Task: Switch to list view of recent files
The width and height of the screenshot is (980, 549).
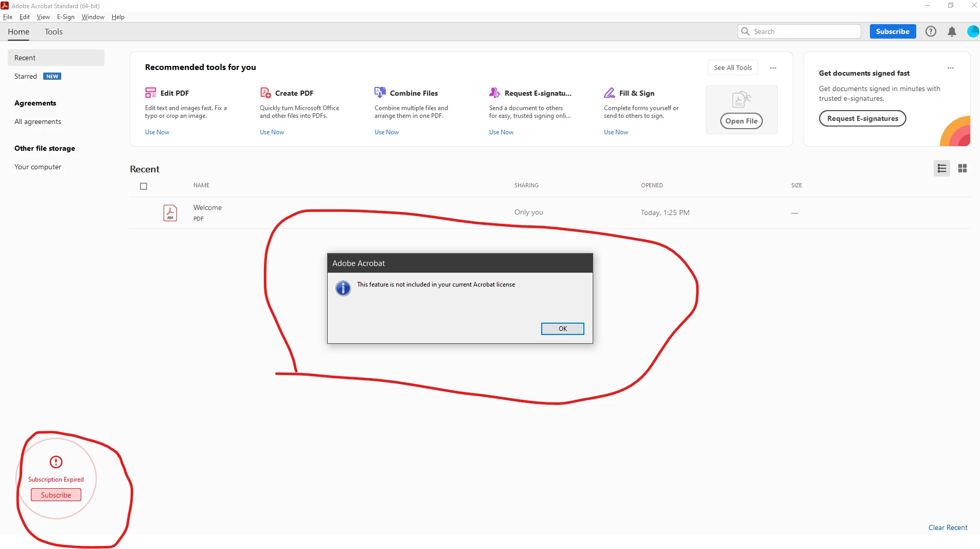Action: pos(942,168)
